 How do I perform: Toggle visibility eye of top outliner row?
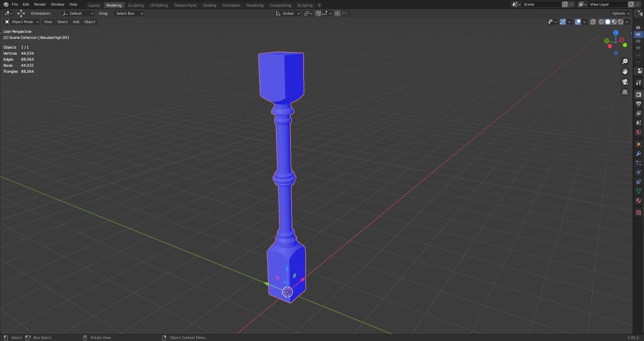click(x=638, y=27)
